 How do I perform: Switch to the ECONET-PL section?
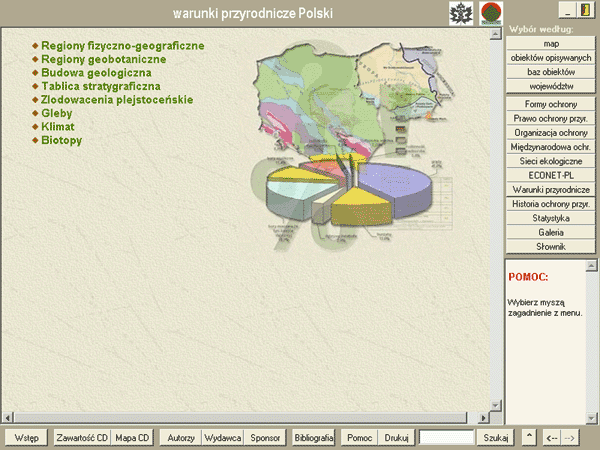coord(551,175)
